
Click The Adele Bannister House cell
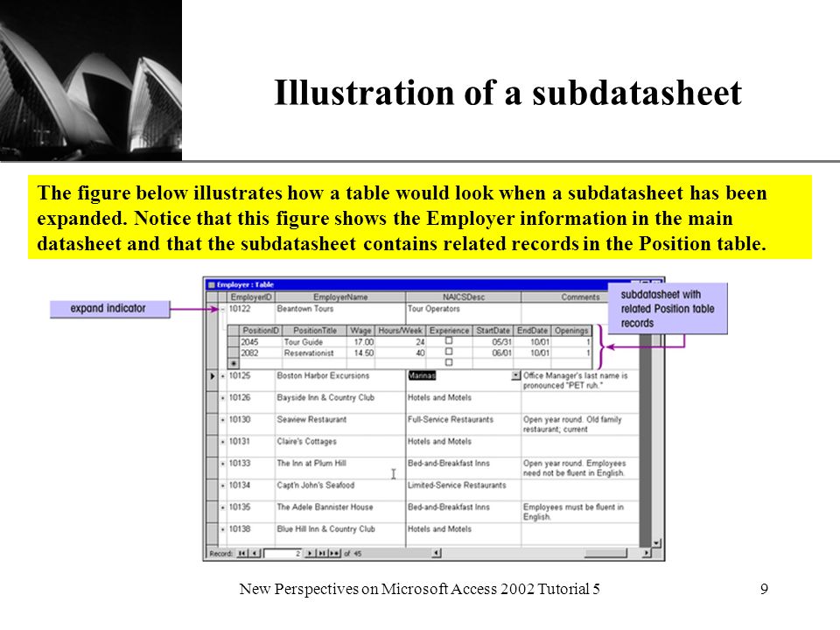(340, 512)
